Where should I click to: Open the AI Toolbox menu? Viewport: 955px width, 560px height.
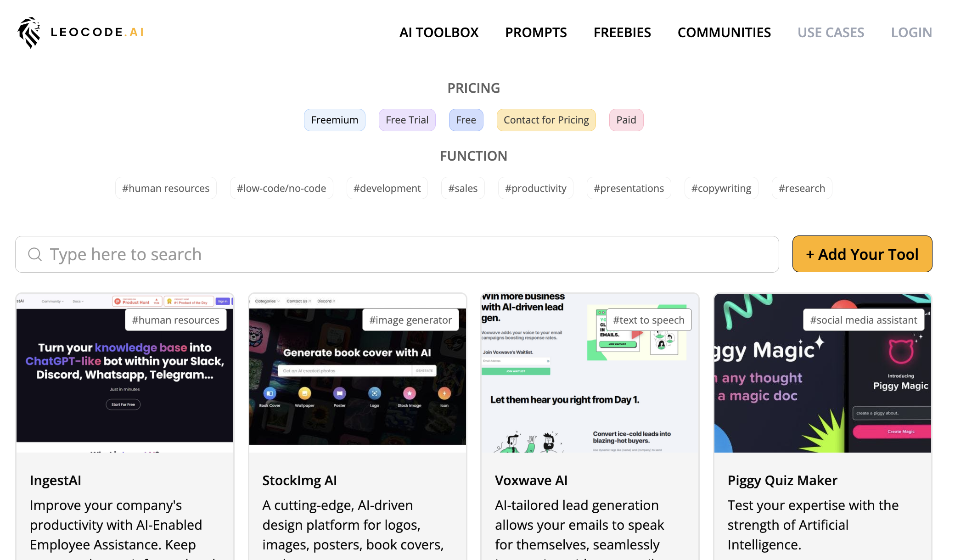pos(439,33)
